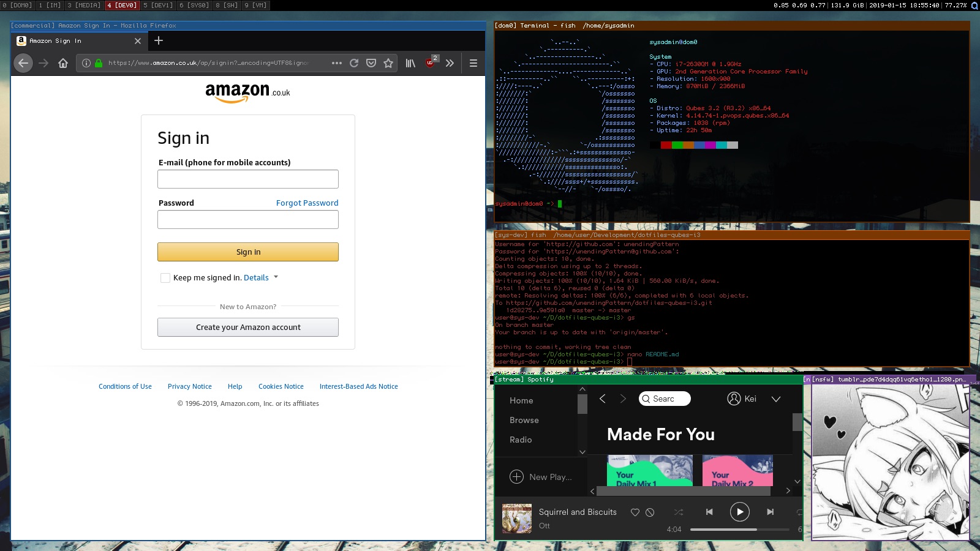
Task: Switch to workspace 6 [SYS0]
Action: pos(194,5)
